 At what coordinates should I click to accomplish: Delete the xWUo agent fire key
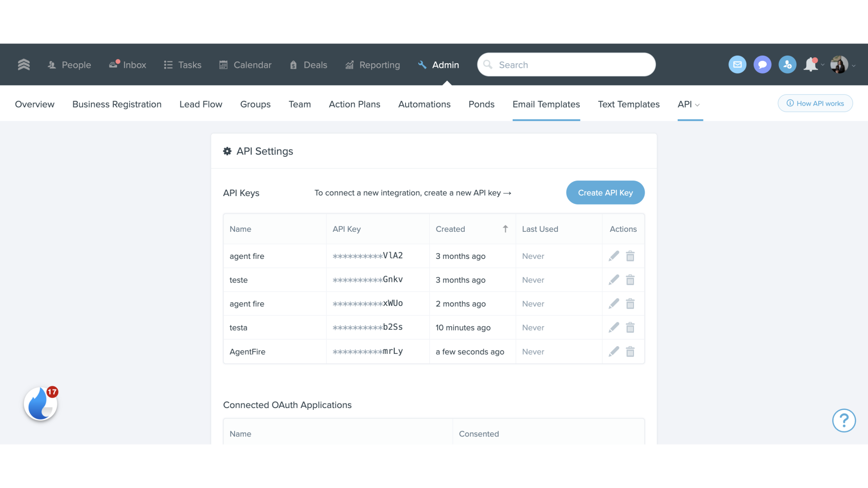tap(630, 304)
